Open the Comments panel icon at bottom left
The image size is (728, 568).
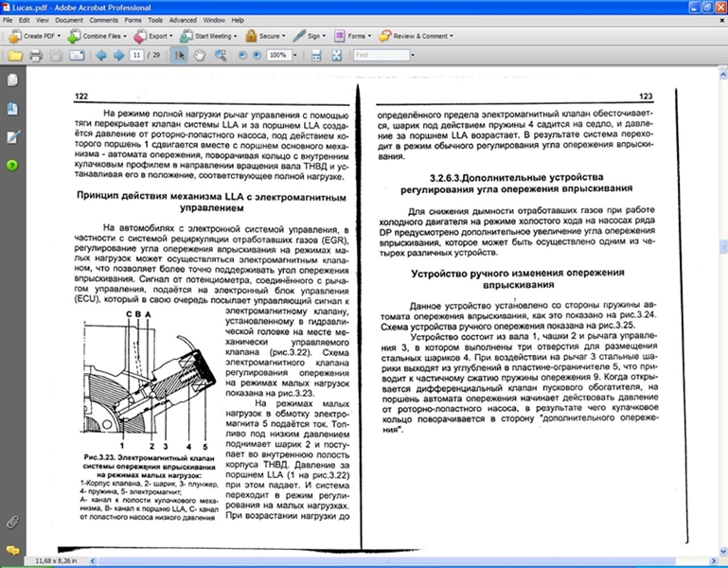coord(12,549)
